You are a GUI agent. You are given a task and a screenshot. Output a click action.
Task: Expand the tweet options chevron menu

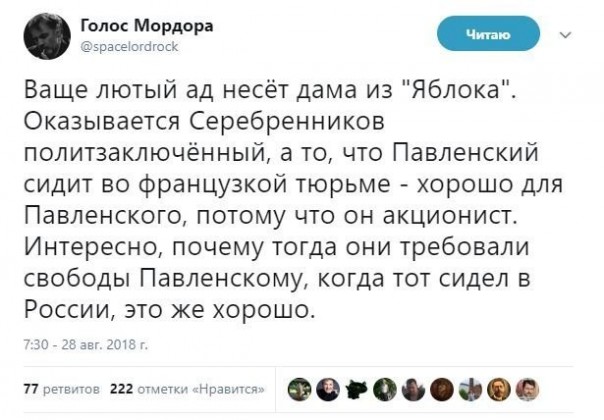click(567, 34)
